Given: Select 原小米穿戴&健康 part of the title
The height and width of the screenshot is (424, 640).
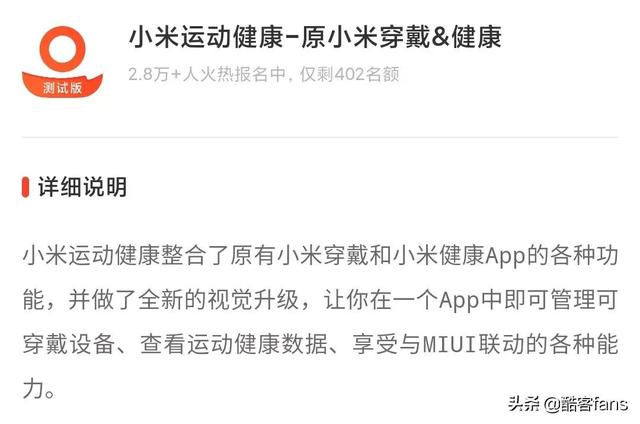Looking at the screenshot, I should pyautogui.click(x=402, y=37).
